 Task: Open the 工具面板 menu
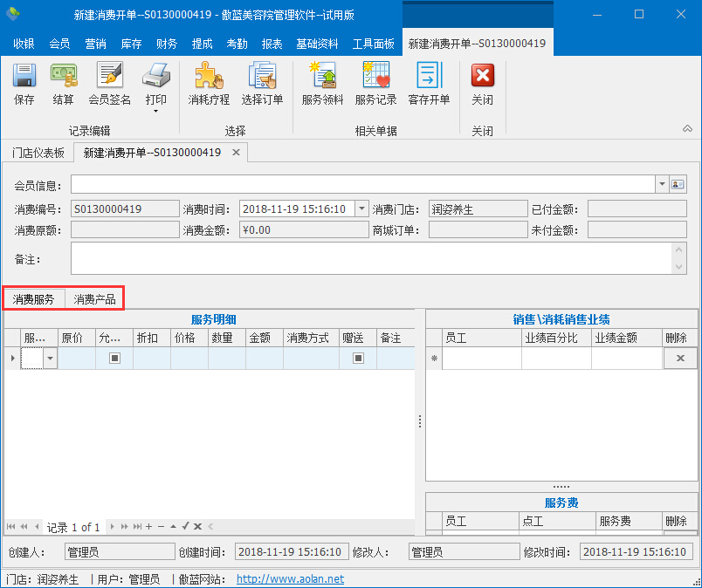374,44
